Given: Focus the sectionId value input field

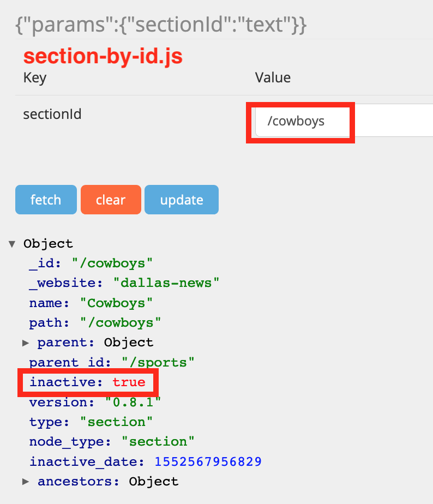Looking at the screenshot, I should [x=344, y=121].
